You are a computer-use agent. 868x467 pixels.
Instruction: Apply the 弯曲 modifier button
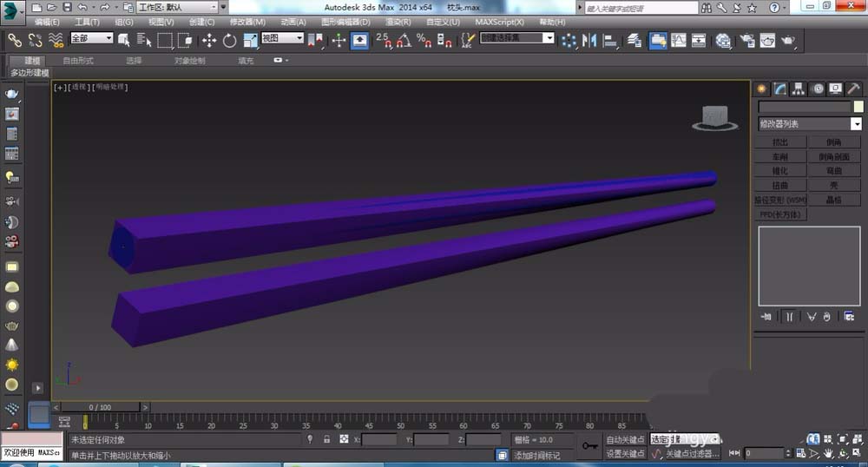click(x=834, y=171)
